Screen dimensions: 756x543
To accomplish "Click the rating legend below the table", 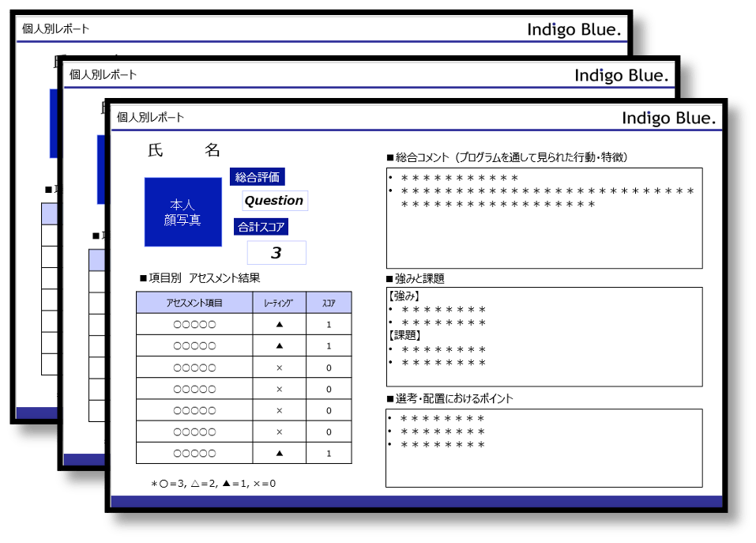I will click(213, 484).
